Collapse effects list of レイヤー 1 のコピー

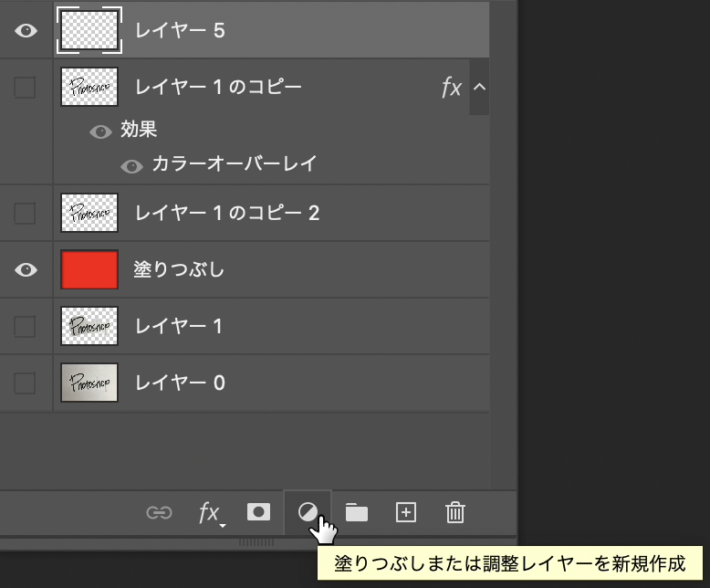pyautogui.click(x=479, y=88)
